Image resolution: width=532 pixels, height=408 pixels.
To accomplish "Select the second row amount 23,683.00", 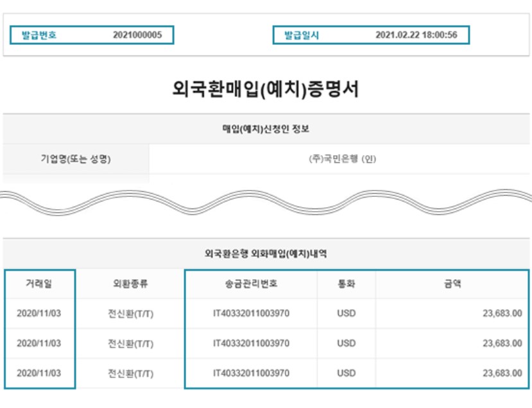I will (502, 343).
